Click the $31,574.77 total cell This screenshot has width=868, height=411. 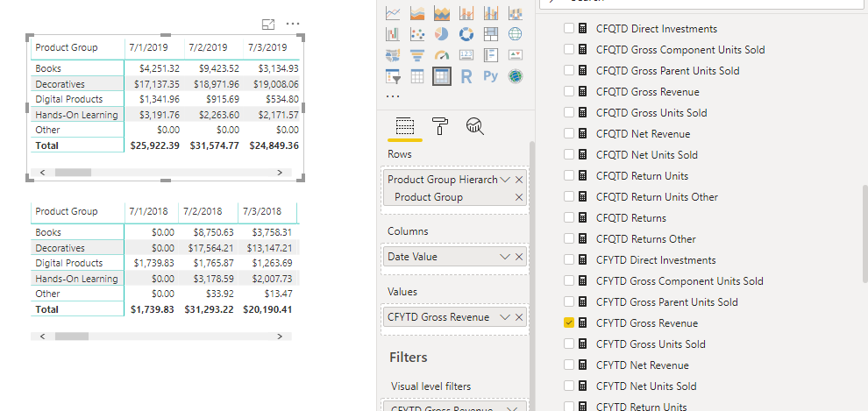click(x=214, y=145)
